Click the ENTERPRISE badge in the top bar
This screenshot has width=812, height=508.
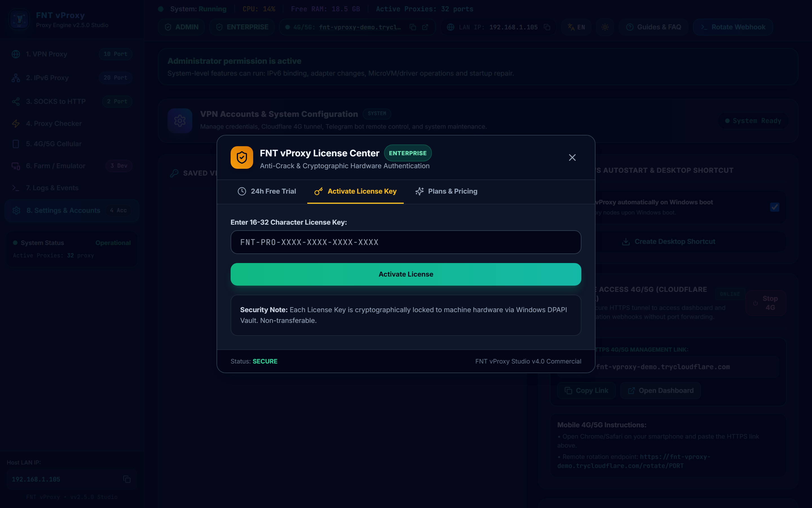pyautogui.click(x=242, y=27)
